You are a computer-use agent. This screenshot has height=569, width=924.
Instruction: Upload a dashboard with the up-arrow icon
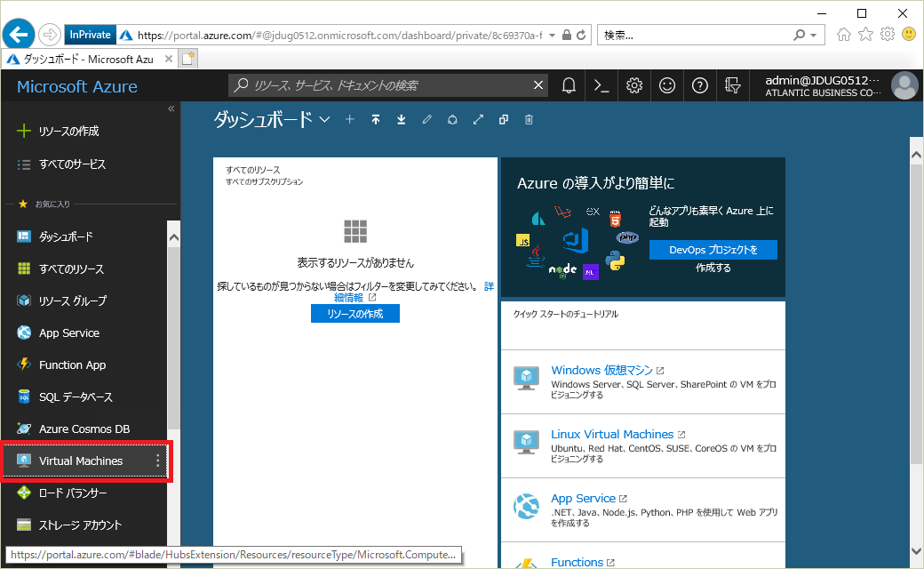[375, 120]
